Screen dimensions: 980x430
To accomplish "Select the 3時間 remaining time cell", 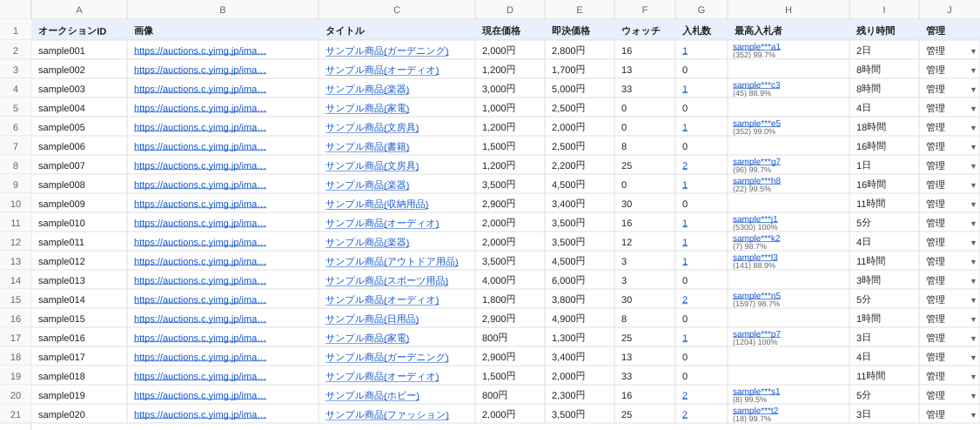I will click(884, 280).
